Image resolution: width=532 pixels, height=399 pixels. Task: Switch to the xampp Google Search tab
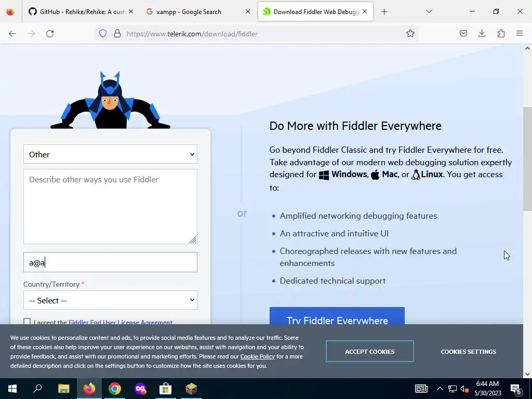click(198, 12)
